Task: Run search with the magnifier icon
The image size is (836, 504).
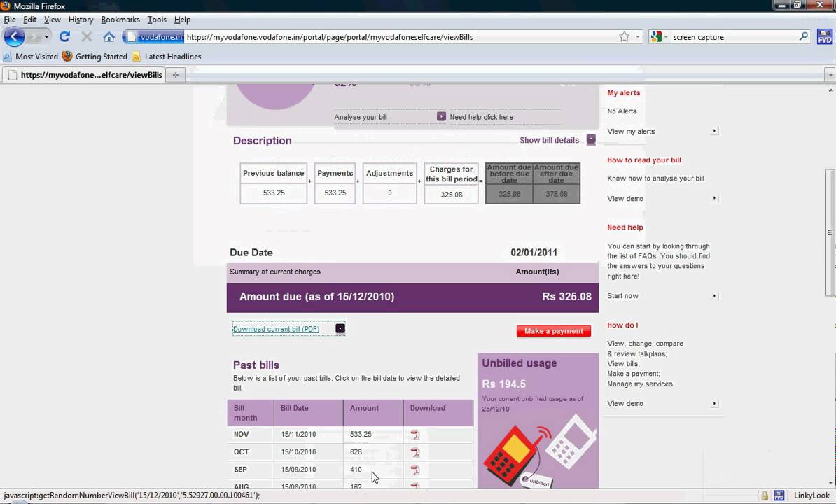Action: pyautogui.click(x=804, y=36)
